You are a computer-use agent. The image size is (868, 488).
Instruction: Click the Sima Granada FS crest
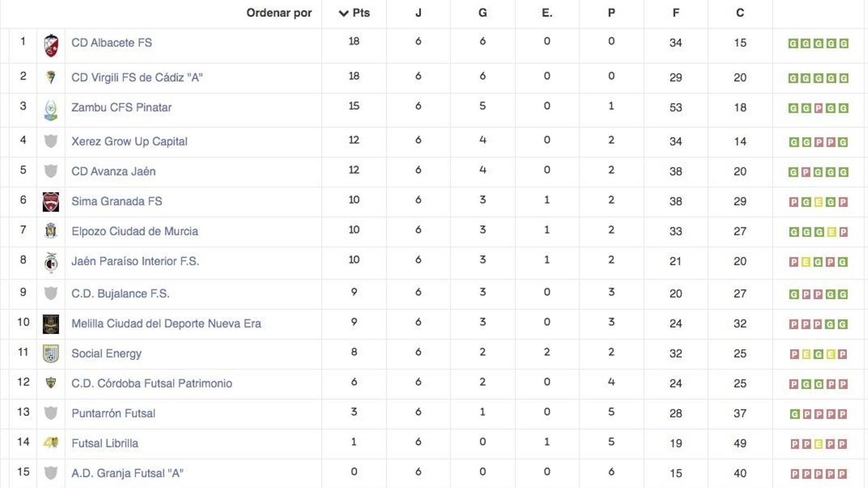tap(50, 201)
